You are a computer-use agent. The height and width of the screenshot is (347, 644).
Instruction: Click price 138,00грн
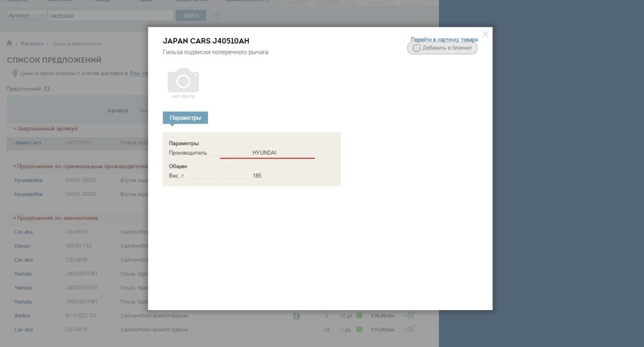coord(383,315)
